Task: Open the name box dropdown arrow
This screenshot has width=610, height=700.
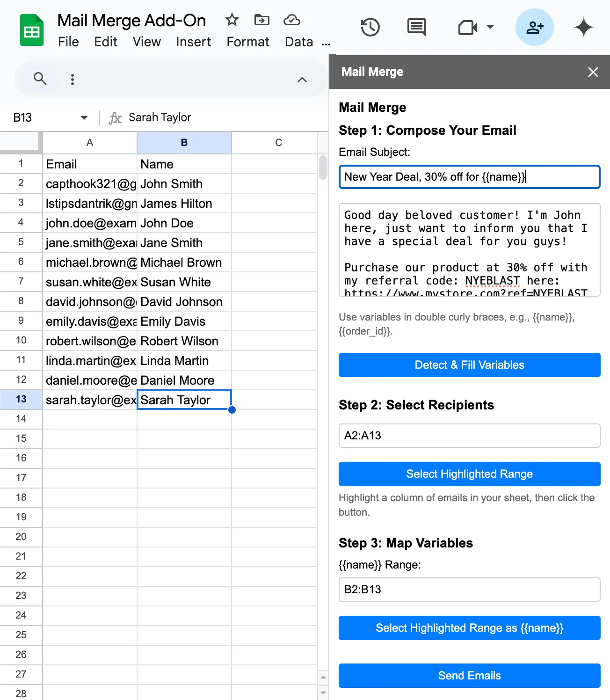Action: point(84,117)
